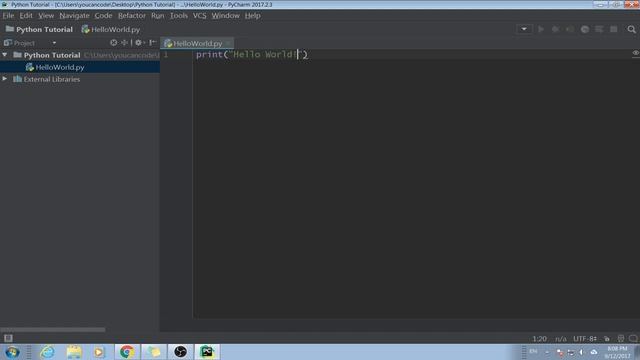This screenshot has height=360, width=640.
Task: Open the Windows Start menu
Action: pos(11,352)
